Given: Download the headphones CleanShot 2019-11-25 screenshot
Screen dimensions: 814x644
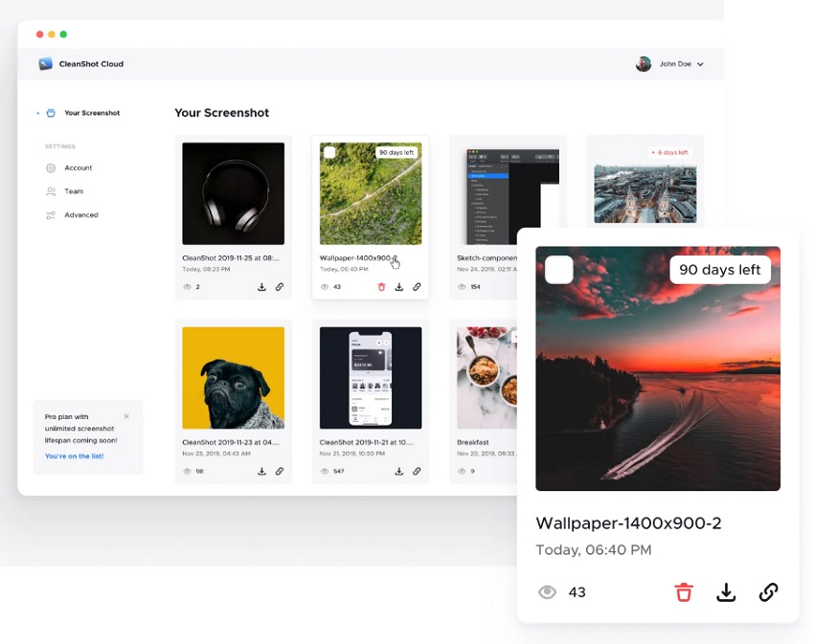Looking at the screenshot, I should coord(262,286).
